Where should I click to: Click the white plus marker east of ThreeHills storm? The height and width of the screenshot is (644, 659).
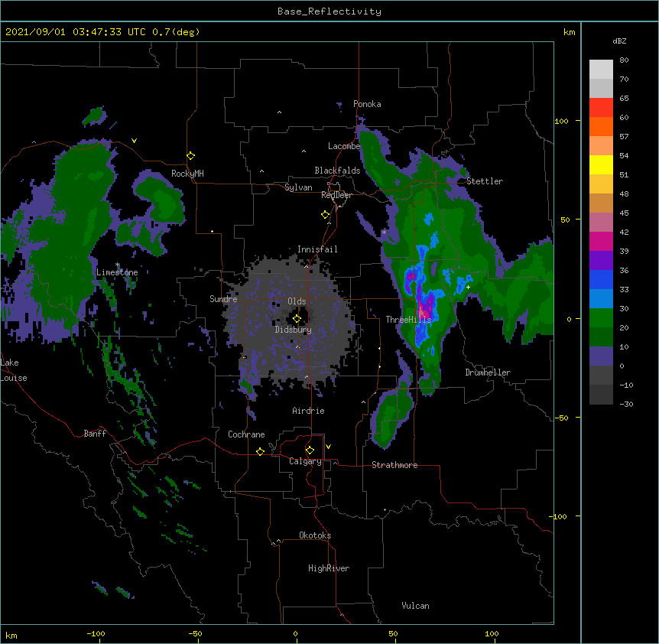point(468,287)
